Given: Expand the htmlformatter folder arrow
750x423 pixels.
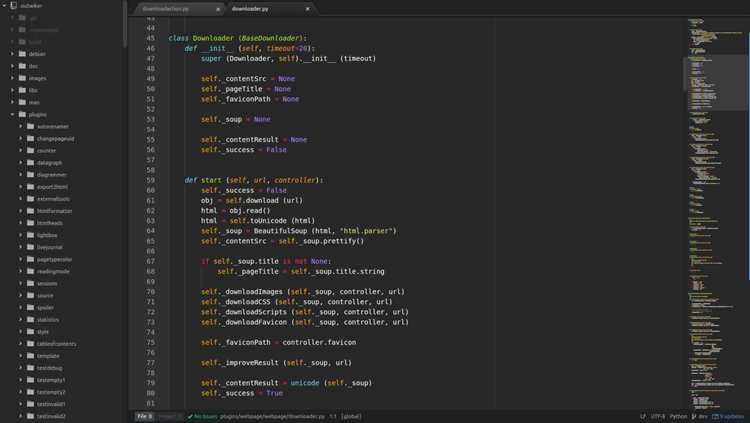Looking at the screenshot, I should (x=21, y=211).
